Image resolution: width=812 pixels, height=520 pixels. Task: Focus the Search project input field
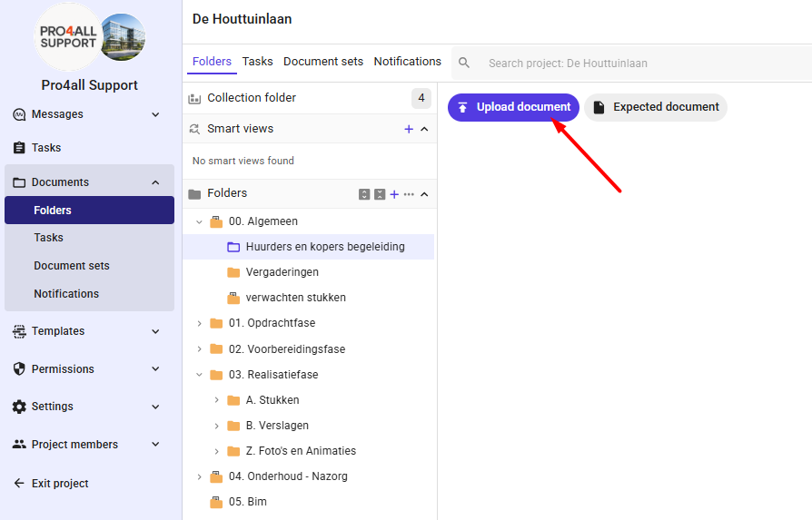[x=632, y=64]
